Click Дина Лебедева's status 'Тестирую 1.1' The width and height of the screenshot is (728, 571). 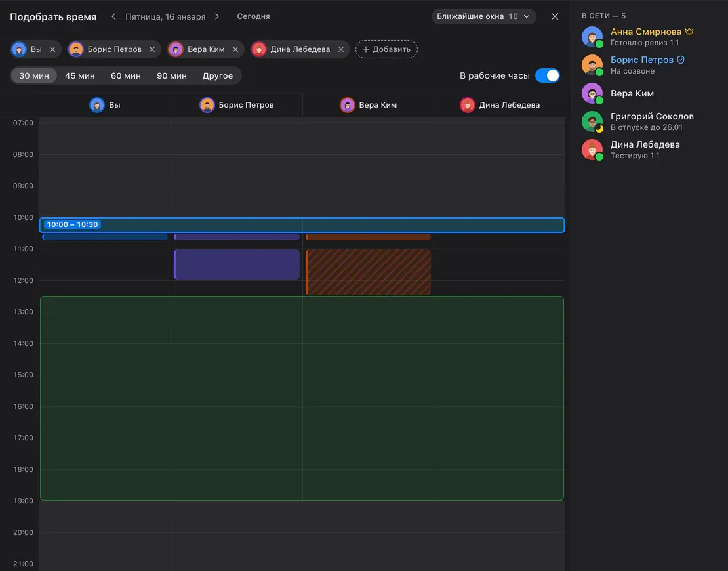pos(635,156)
